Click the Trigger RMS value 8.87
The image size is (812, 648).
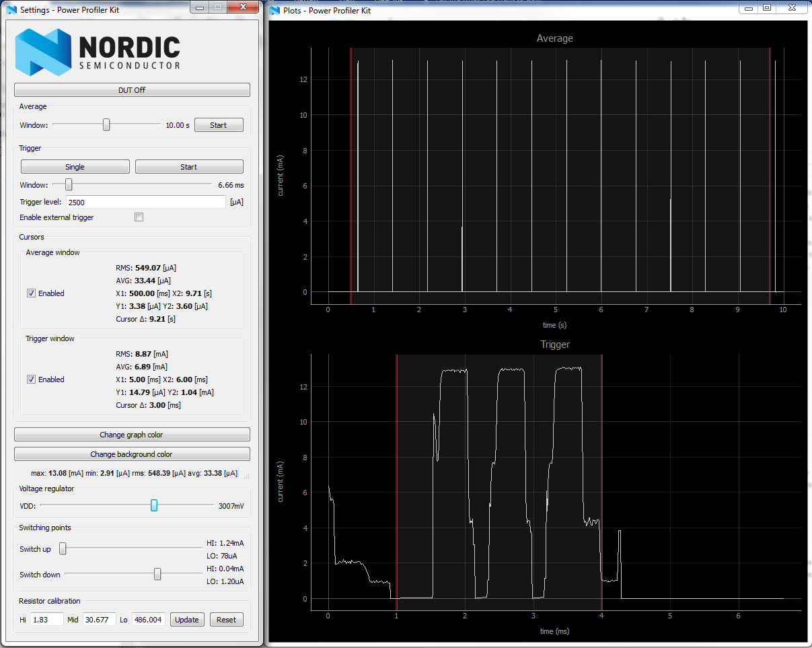point(143,354)
